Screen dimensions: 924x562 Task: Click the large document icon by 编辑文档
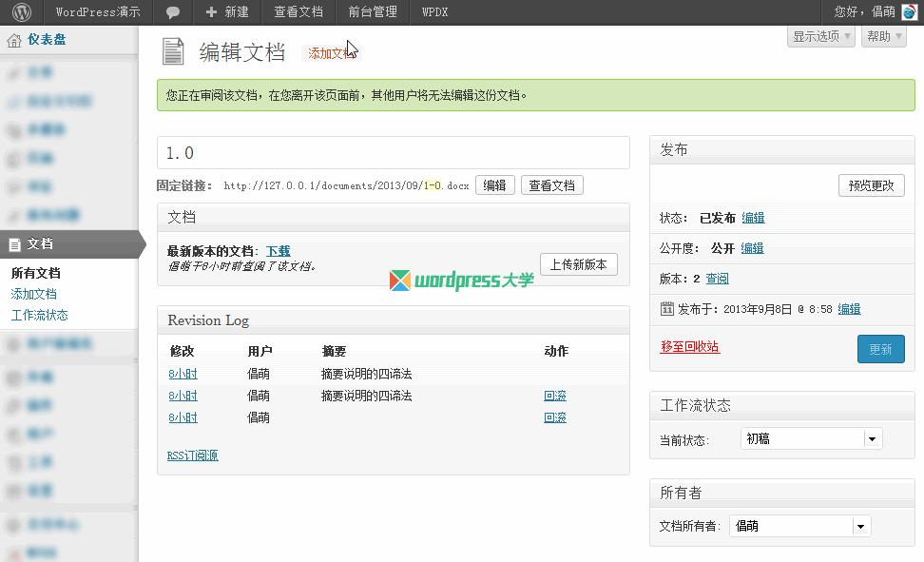pos(173,52)
